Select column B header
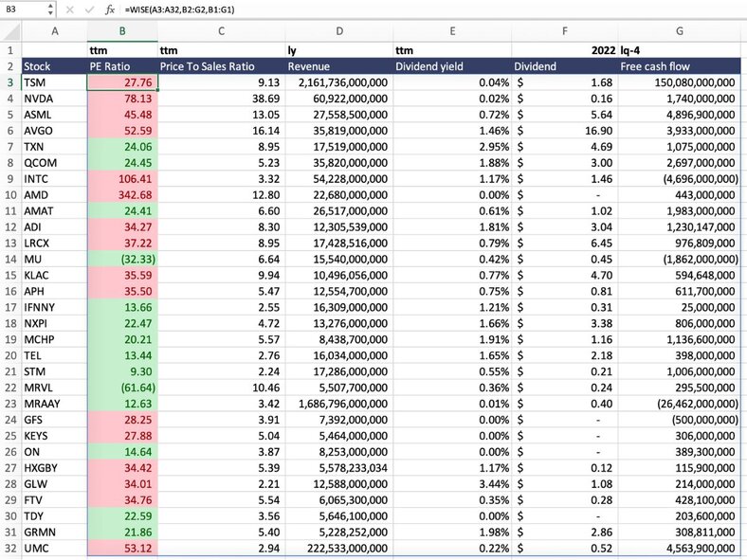Viewport: 747px width, 560px height. [121, 31]
